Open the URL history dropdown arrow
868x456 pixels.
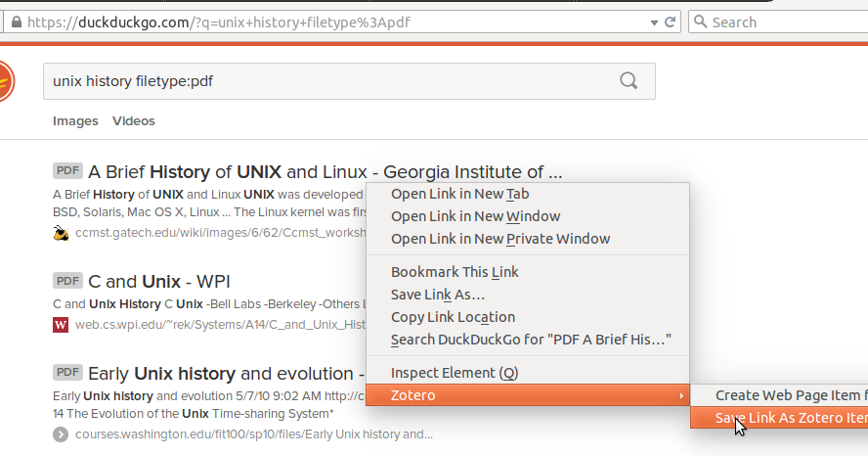tap(654, 22)
